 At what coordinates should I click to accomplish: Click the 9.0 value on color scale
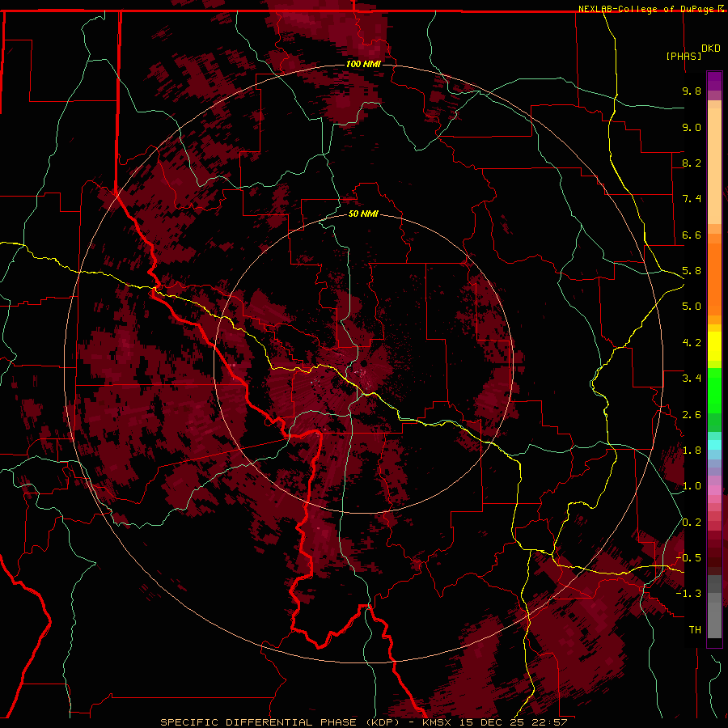click(x=692, y=127)
